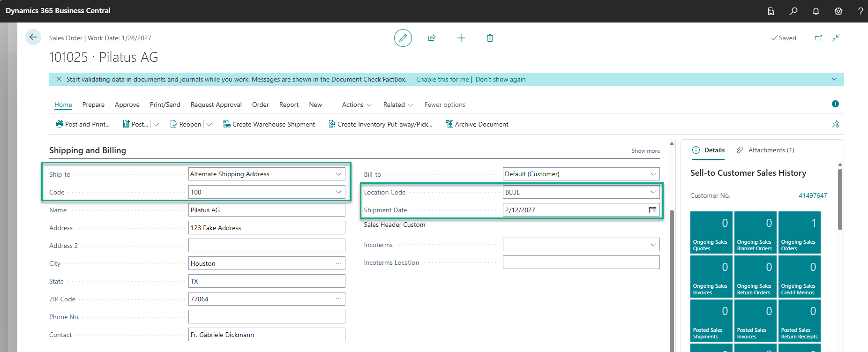Click Archive Document action
This screenshot has height=352, width=868.
click(x=477, y=124)
